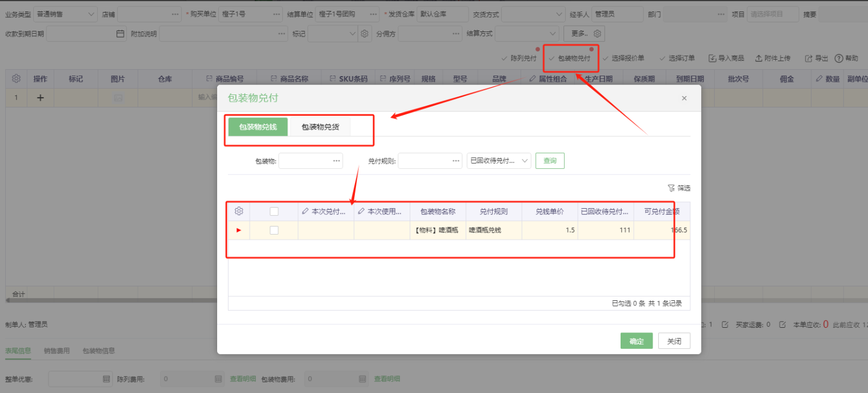This screenshot has height=393, width=868.
Task: Tick select-all checkbox in dialog header
Action: (x=274, y=211)
